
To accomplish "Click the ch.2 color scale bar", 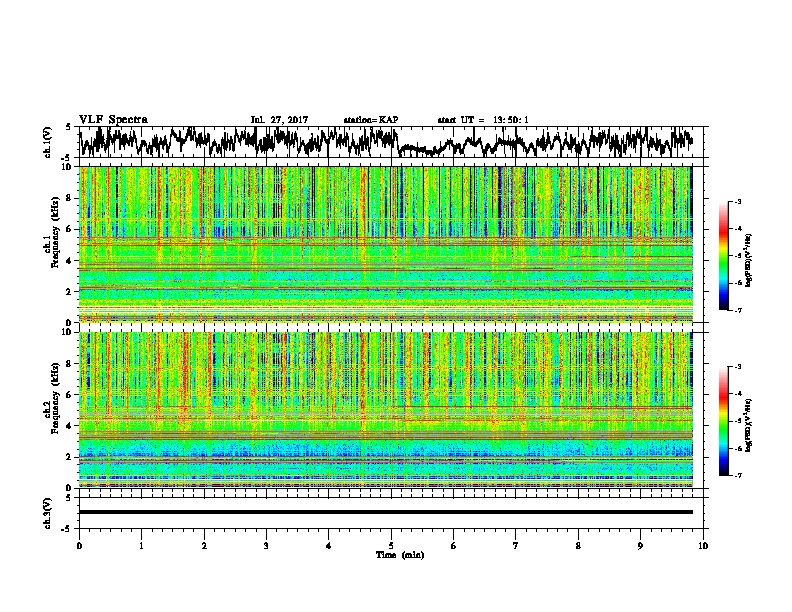I will click(x=723, y=421).
